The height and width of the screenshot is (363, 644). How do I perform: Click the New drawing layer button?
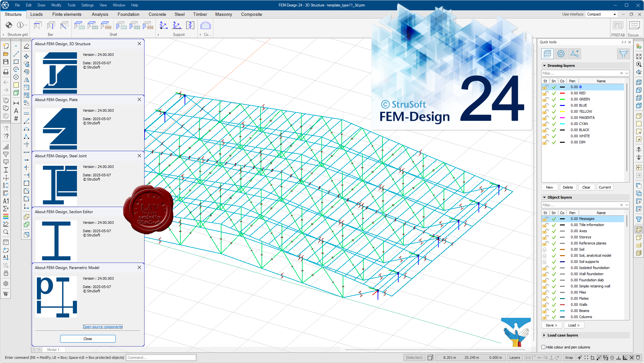550,187
